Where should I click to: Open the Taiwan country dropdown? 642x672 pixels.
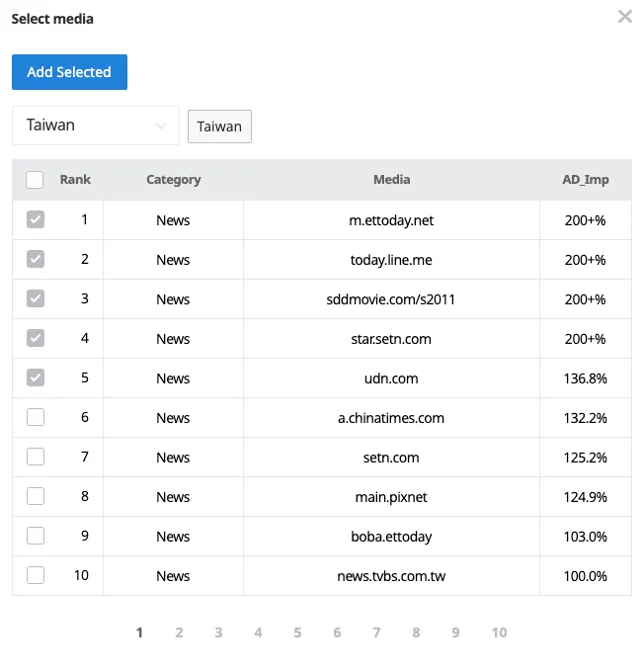pyautogui.click(x=96, y=126)
